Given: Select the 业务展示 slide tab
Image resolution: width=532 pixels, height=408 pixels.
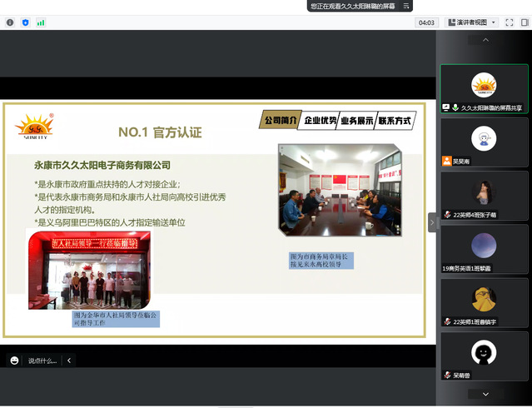Looking at the screenshot, I should [357, 121].
